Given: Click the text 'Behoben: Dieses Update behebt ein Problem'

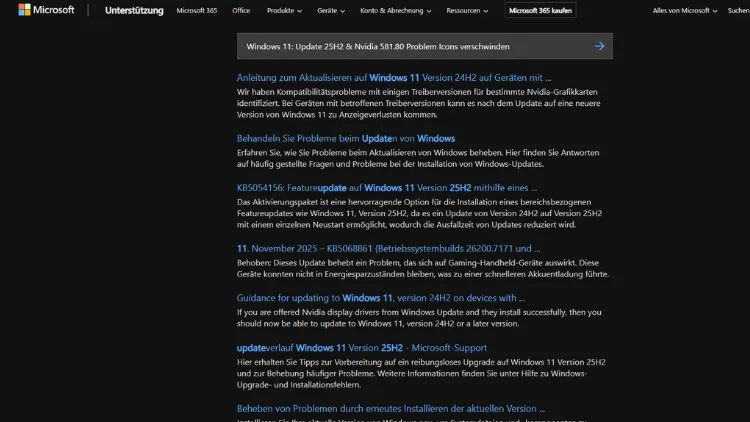Looking at the screenshot, I should 319,263.
